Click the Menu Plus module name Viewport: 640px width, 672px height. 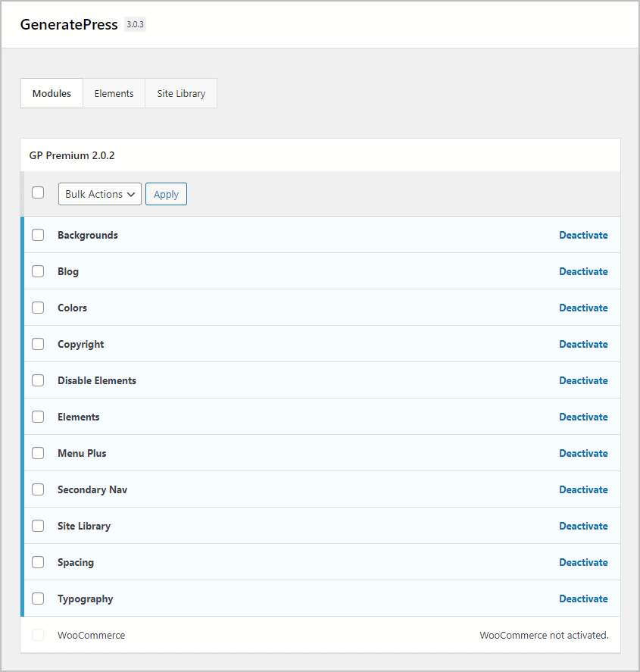pos(82,453)
